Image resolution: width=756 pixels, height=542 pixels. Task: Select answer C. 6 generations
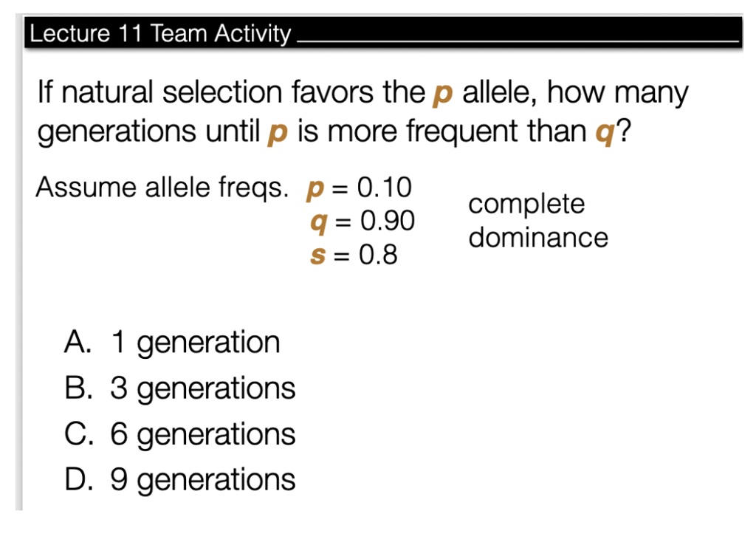[179, 434]
